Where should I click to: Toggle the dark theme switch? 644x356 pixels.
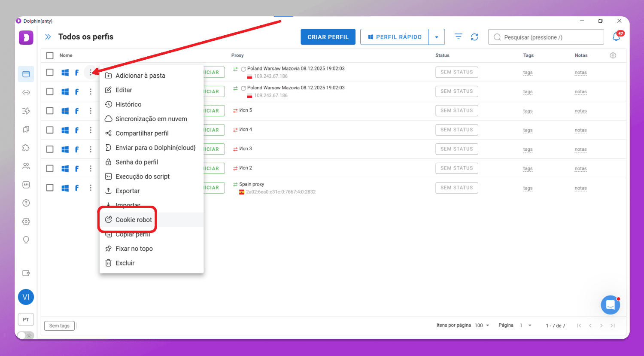[x=25, y=335]
